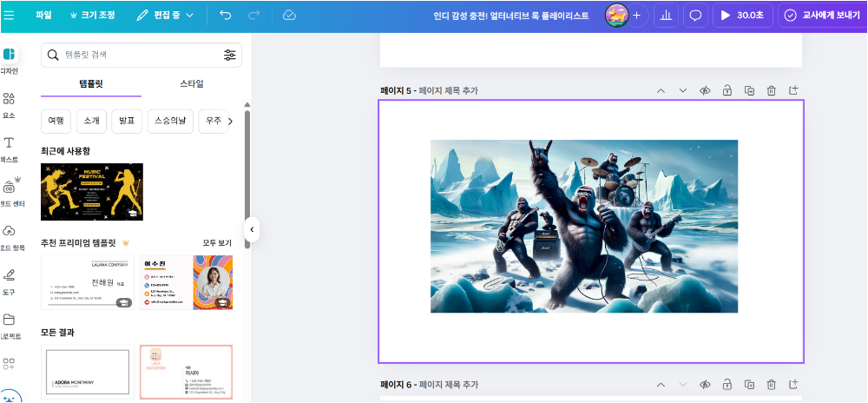Open the hamburger main menu

click(9, 16)
